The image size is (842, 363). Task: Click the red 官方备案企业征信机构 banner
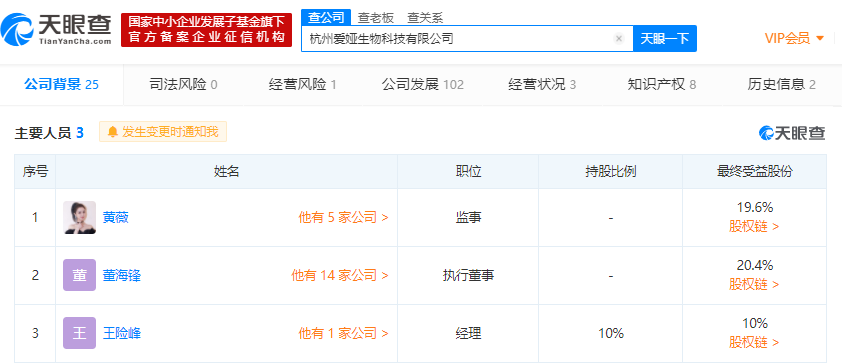(x=206, y=30)
